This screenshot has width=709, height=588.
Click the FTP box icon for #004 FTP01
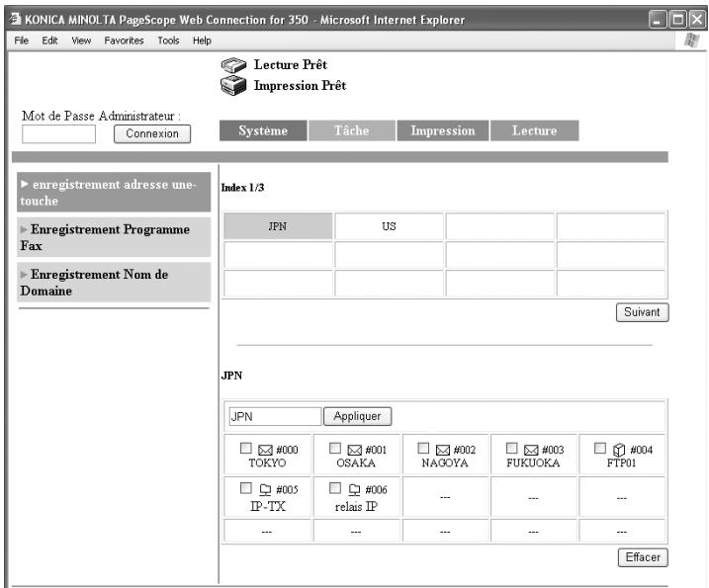tap(619, 450)
